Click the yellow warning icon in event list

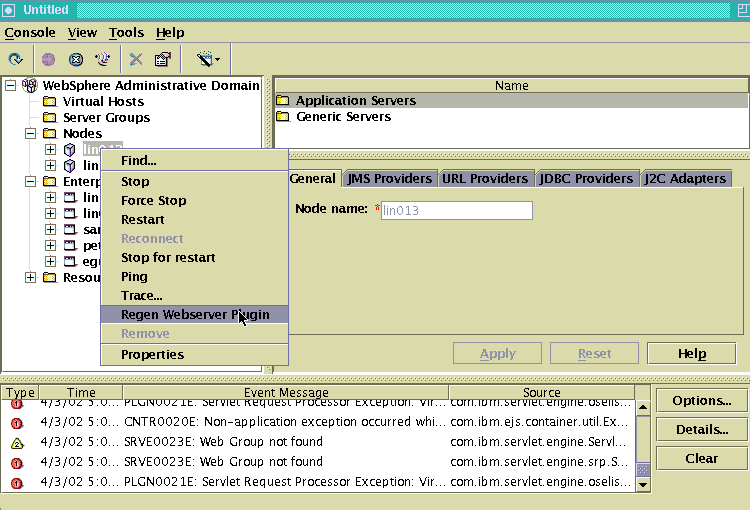click(x=17, y=443)
